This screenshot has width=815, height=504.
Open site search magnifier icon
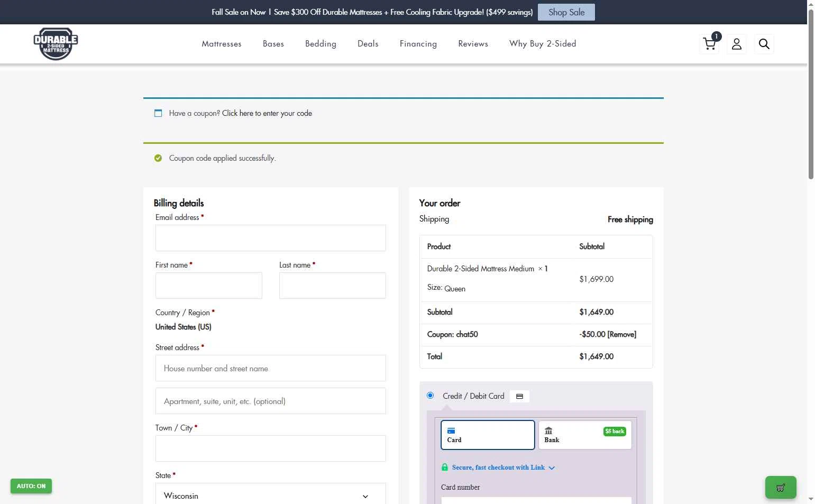click(x=764, y=44)
